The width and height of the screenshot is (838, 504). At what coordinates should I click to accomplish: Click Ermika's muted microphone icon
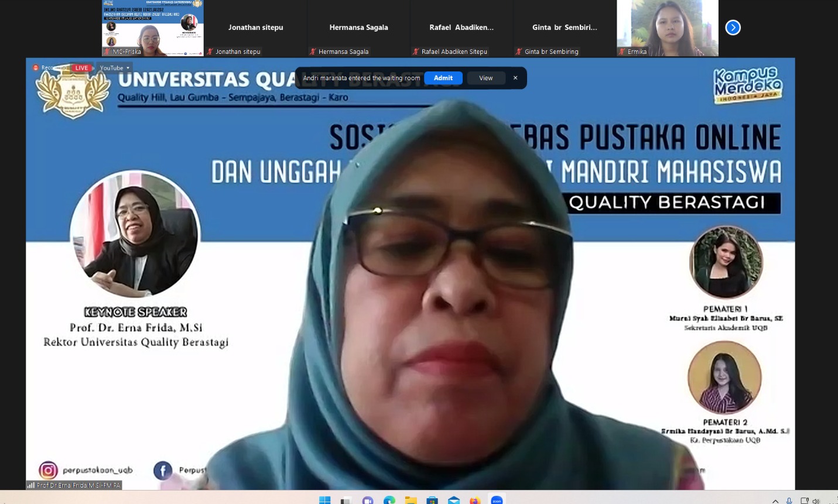pyautogui.click(x=622, y=52)
